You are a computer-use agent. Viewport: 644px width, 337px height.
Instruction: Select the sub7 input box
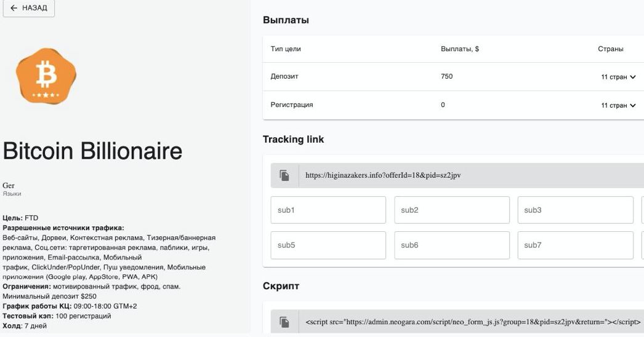(x=575, y=245)
